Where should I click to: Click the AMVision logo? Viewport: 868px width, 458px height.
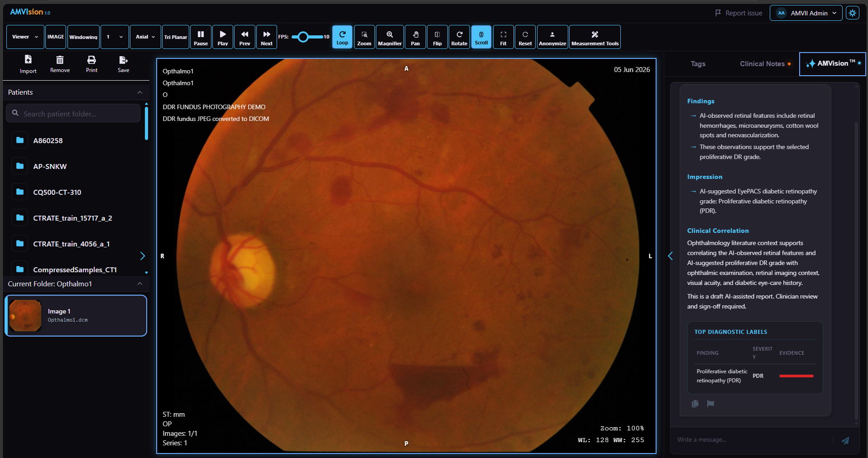[x=30, y=12]
